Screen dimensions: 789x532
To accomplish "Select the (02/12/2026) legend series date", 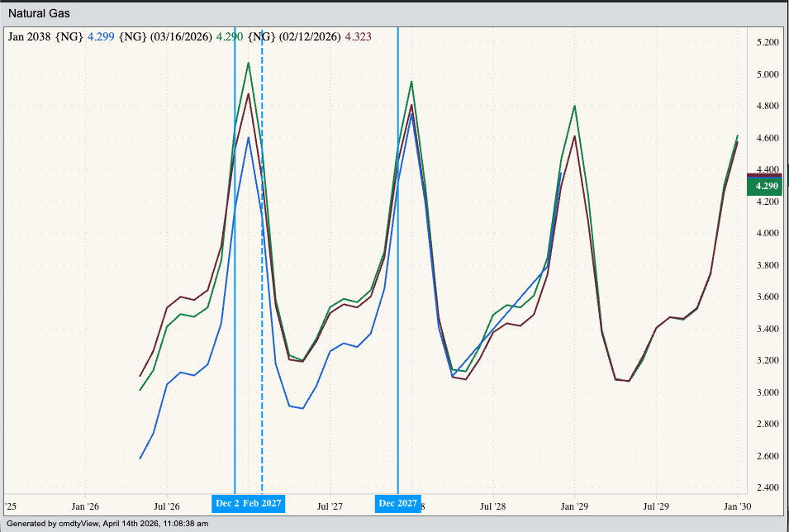I will click(309, 36).
